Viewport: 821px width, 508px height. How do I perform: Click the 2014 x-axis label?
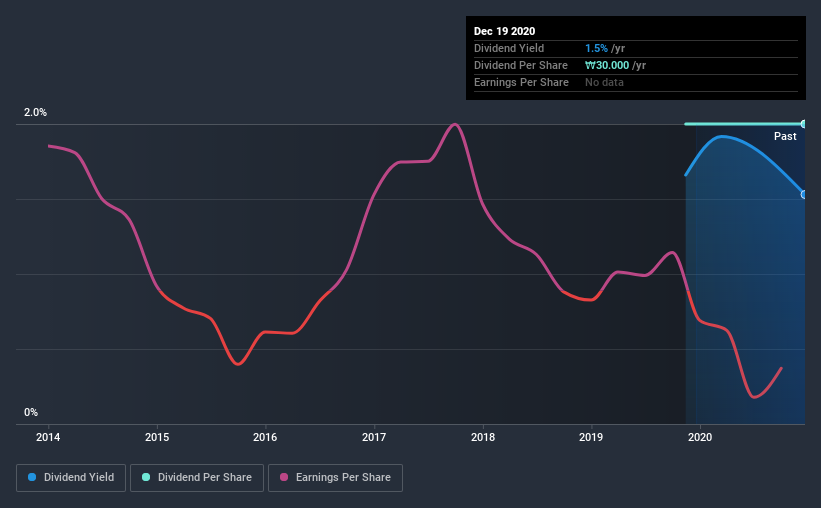48,437
